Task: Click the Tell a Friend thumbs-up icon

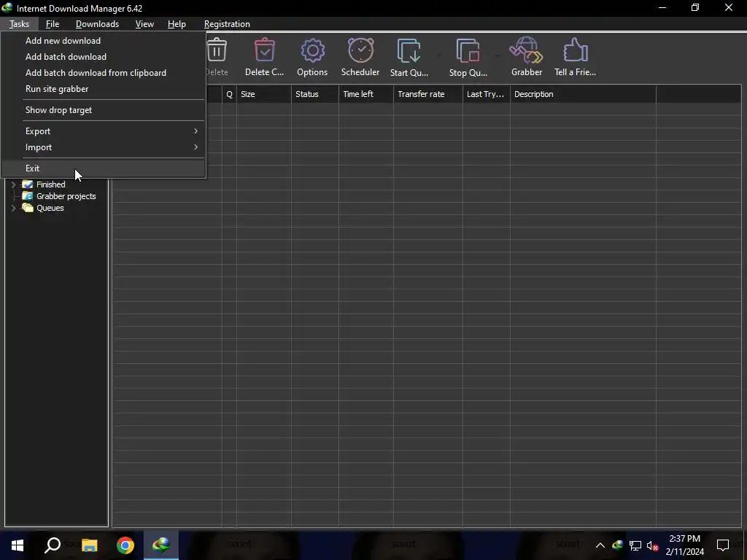Action: pyautogui.click(x=575, y=50)
